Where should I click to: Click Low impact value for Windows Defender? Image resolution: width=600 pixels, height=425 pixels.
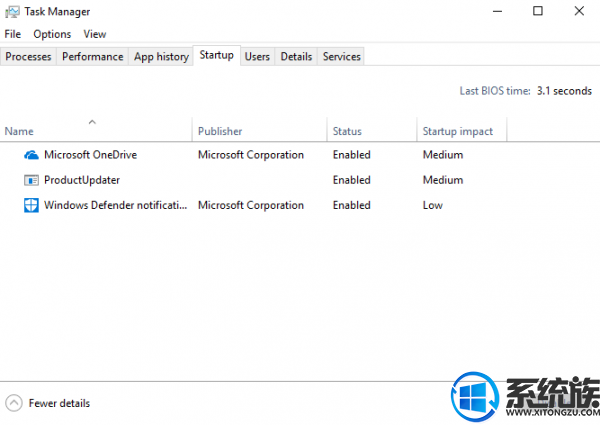tap(433, 205)
